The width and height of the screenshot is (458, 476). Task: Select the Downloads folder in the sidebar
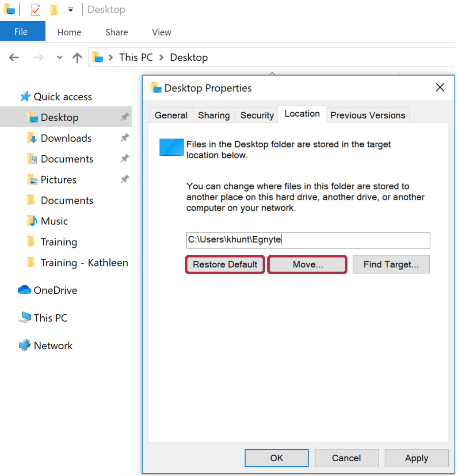[x=63, y=138]
